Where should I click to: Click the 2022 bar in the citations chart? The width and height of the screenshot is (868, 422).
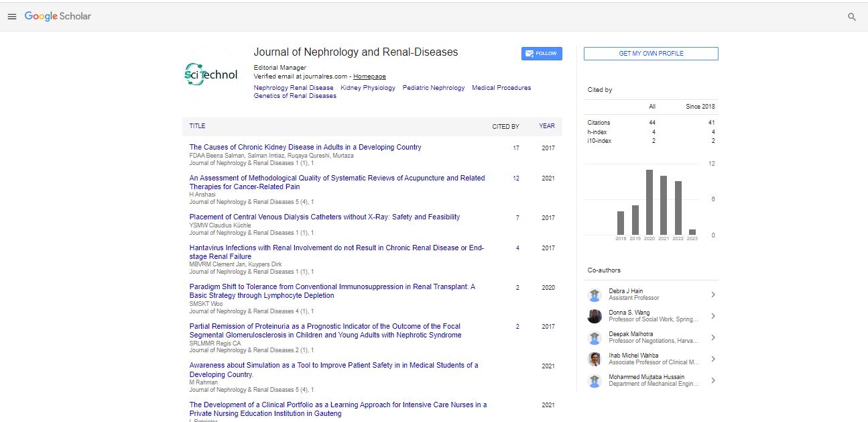pyautogui.click(x=678, y=208)
